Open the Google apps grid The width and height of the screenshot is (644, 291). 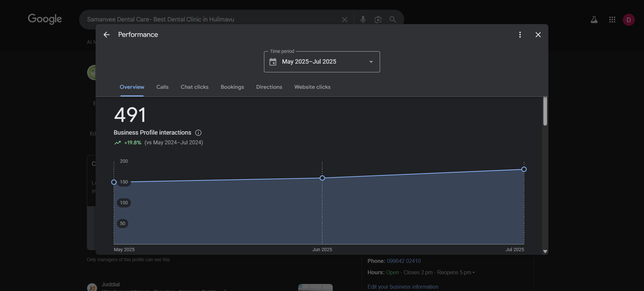(x=612, y=20)
